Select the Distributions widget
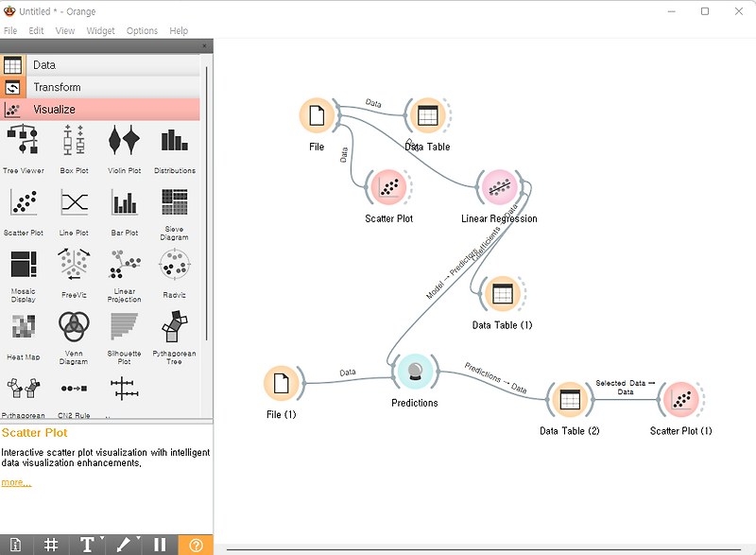The width and height of the screenshot is (756, 555). pyautogui.click(x=175, y=148)
